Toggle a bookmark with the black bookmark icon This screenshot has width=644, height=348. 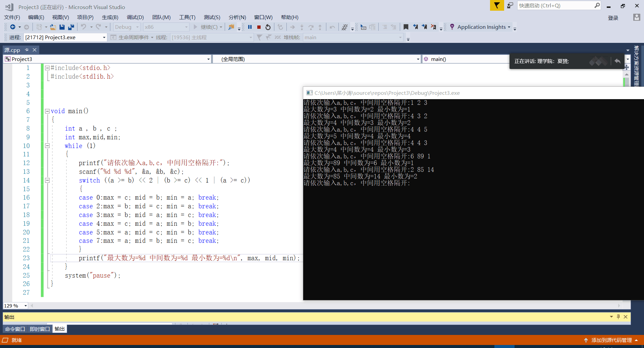(406, 27)
